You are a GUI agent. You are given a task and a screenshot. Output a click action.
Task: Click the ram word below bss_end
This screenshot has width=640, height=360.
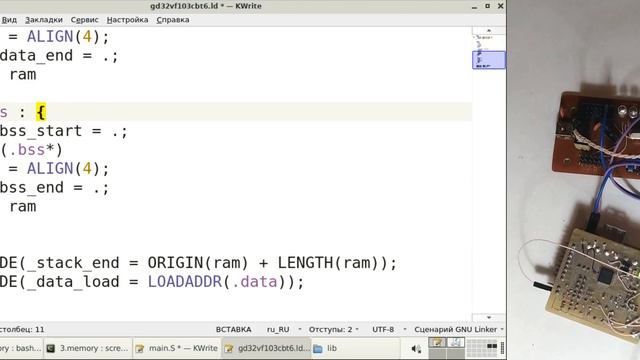[23, 207]
